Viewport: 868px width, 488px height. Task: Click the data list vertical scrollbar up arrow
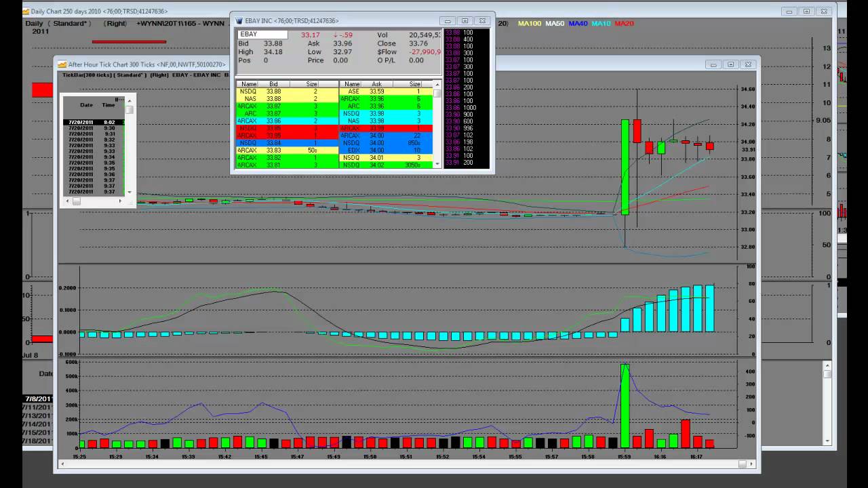pyautogui.click(x=130, y=100)
